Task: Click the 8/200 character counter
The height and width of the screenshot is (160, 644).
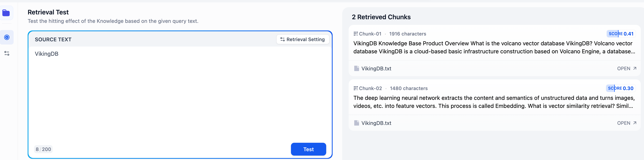Action: pyautogui.click(x=43, y=149)
